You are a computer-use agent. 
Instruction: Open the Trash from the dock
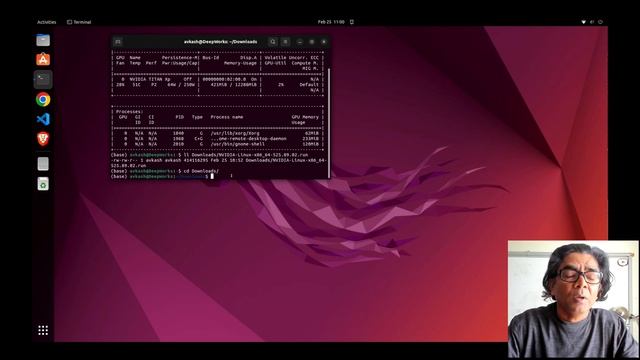click(43, 184)
